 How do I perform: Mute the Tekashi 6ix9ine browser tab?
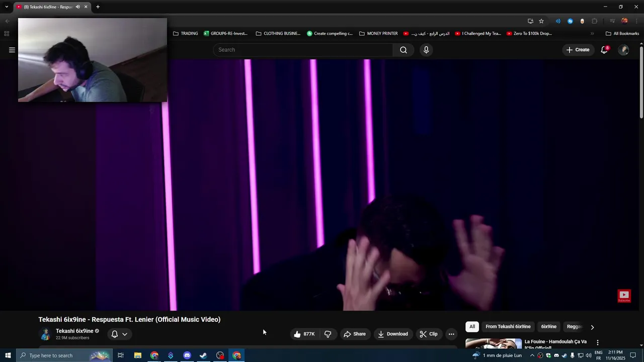point(77,7)
